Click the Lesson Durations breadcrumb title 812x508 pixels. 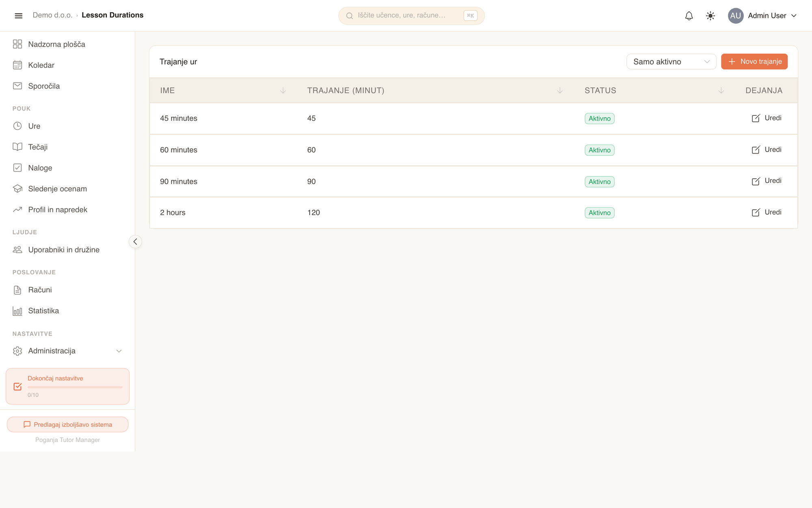click(112, 15)
